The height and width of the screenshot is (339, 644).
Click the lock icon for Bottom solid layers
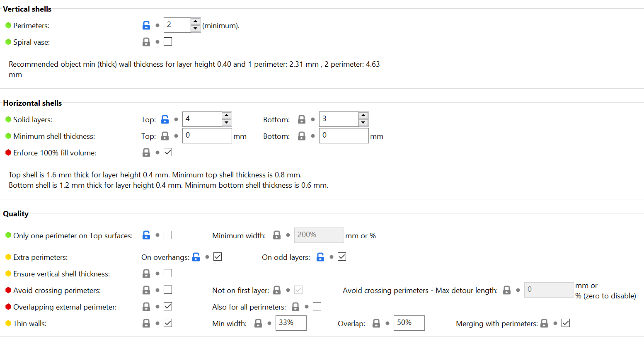tap(302, 119)
